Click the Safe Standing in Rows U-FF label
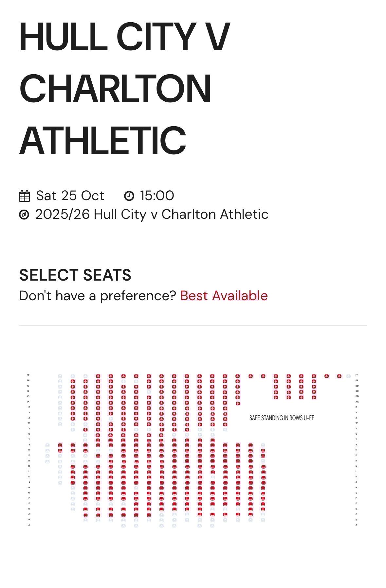The width and height of the screenshot is (386, 588). click(282, 418)
